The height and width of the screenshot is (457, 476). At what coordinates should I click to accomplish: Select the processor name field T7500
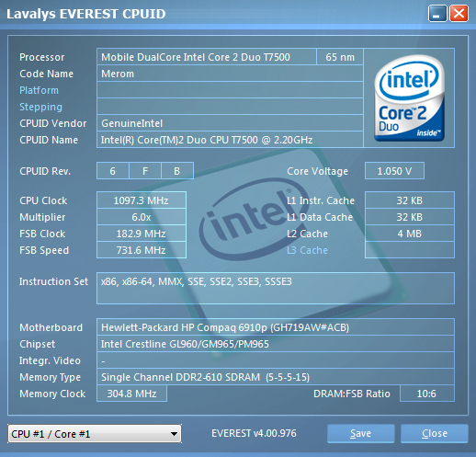(207, 57)
